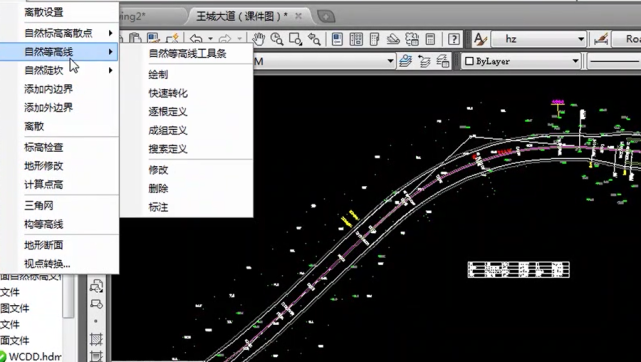
Task: Click the Dimension Style icon
Action: point(601,39)
